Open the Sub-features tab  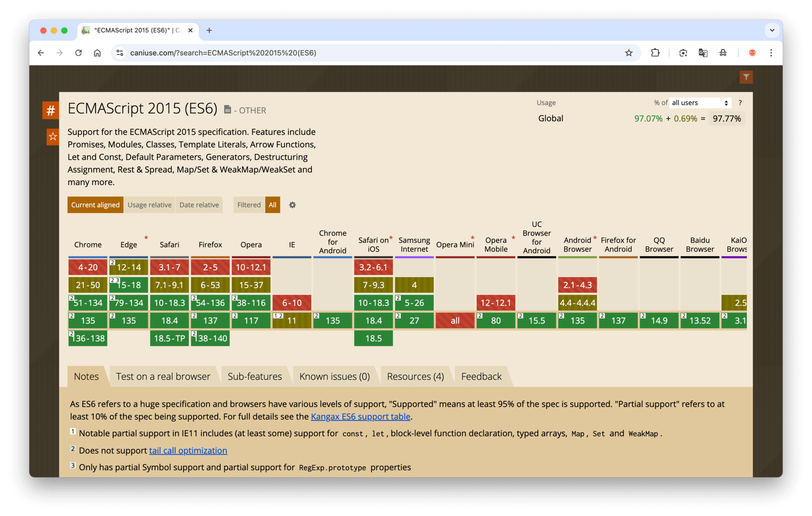pyautogui.click(x=255, y=377)
